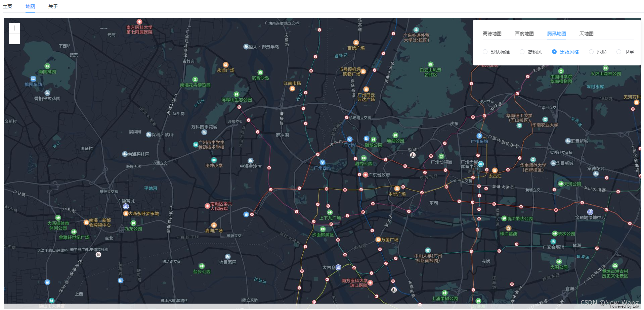Click the 广州站 railway station marker

tap(350, 139)
